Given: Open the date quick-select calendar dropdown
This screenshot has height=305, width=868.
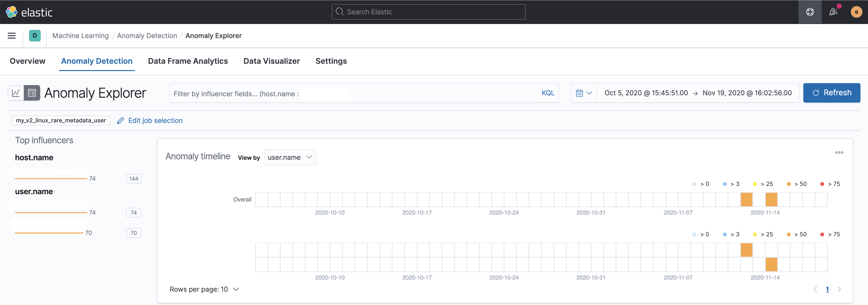Looking at the screenshot, I should point(584,93).
